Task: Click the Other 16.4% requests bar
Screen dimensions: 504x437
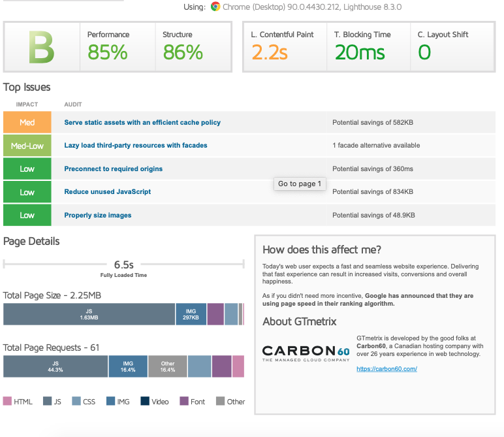Action: [x=168, y=366]
